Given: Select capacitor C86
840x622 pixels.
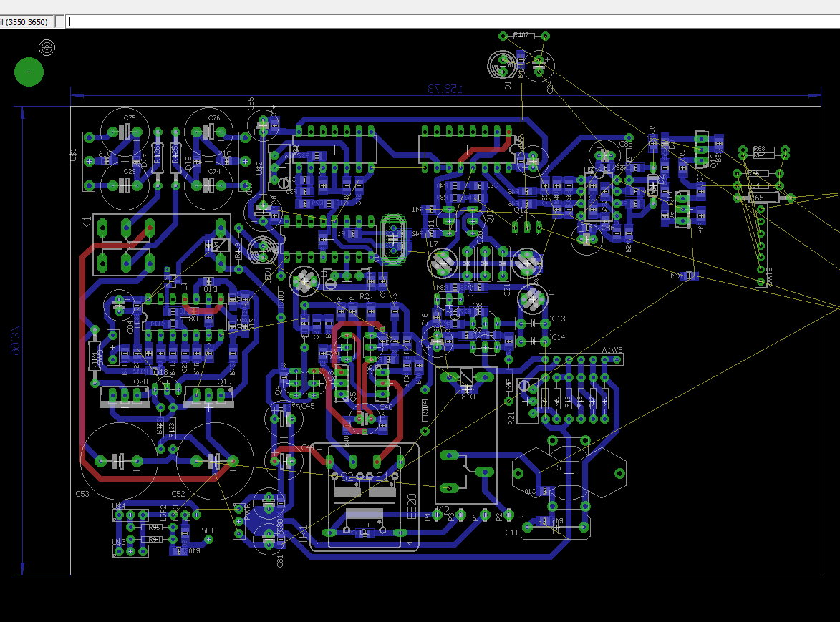Looking at the screenshot, I should tap(586, 239).
